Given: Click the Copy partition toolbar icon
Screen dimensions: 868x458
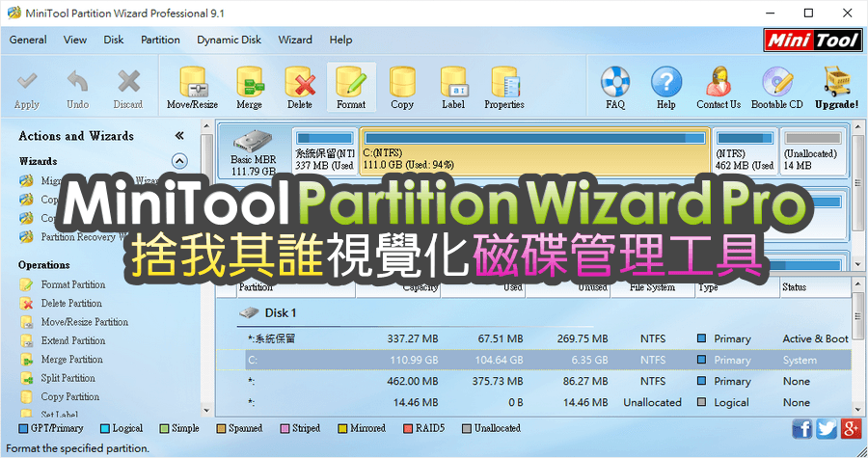Looking at the screenshot, I should coord(402,88).
